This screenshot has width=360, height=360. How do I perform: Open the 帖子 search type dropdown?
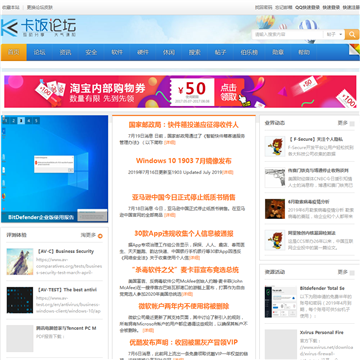334,34
